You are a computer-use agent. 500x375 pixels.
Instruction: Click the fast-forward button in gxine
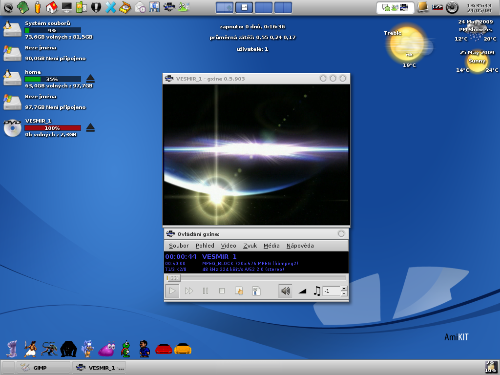(x=189, y=291)
